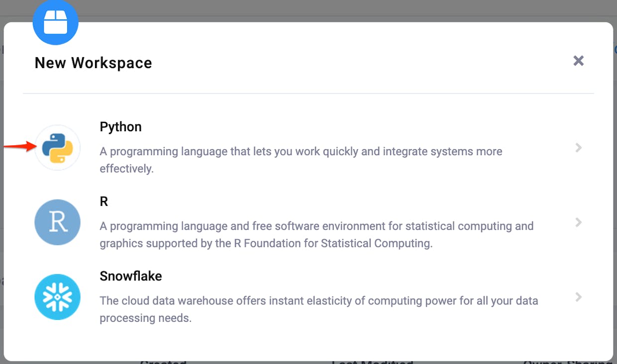Open Python option via its chevron arrow
The height and width of the screenshot is (364, 617).
point(578,148)
